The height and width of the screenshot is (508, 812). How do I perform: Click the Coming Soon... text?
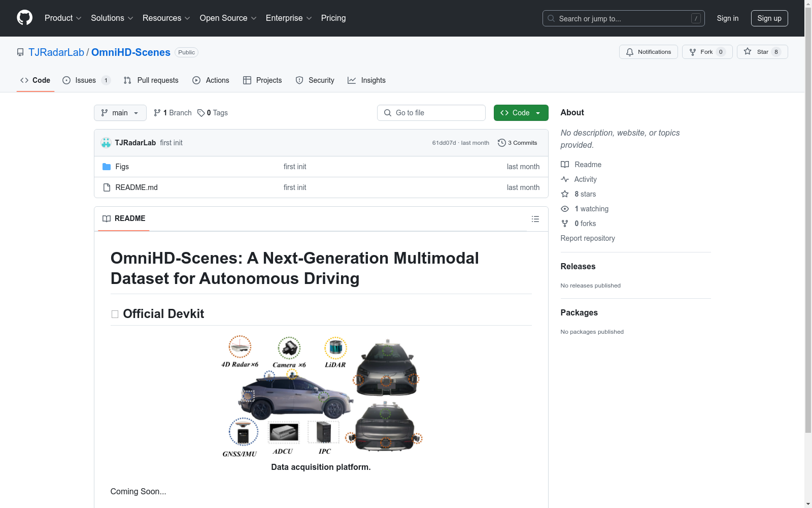(x=138, y=491)
